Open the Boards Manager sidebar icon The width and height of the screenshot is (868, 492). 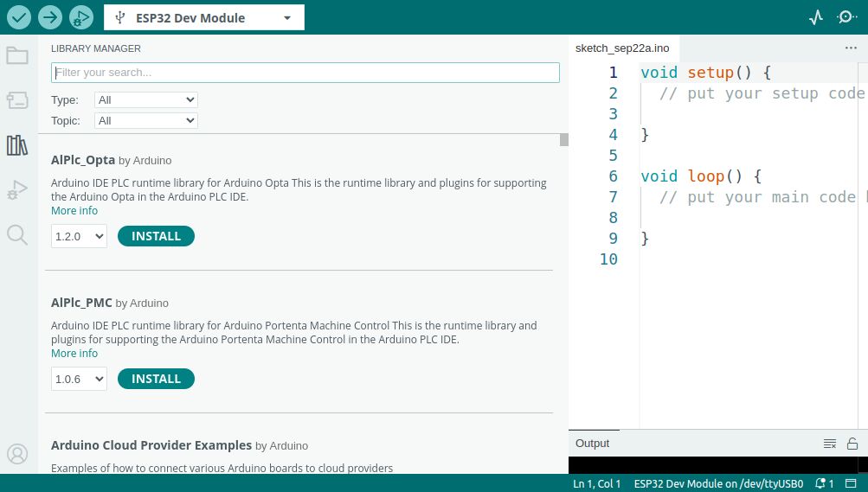[17, 101]
